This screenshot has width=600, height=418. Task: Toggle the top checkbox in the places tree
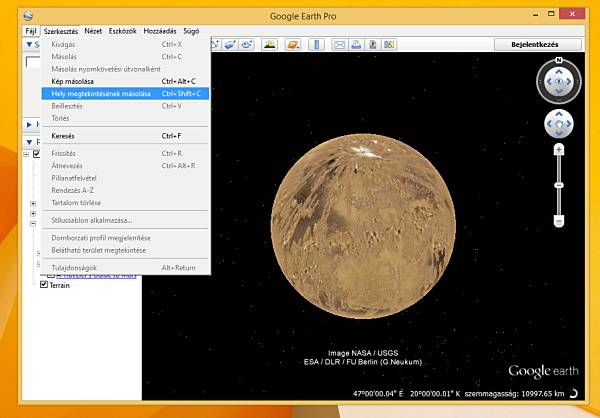click(x=37, y=154)
